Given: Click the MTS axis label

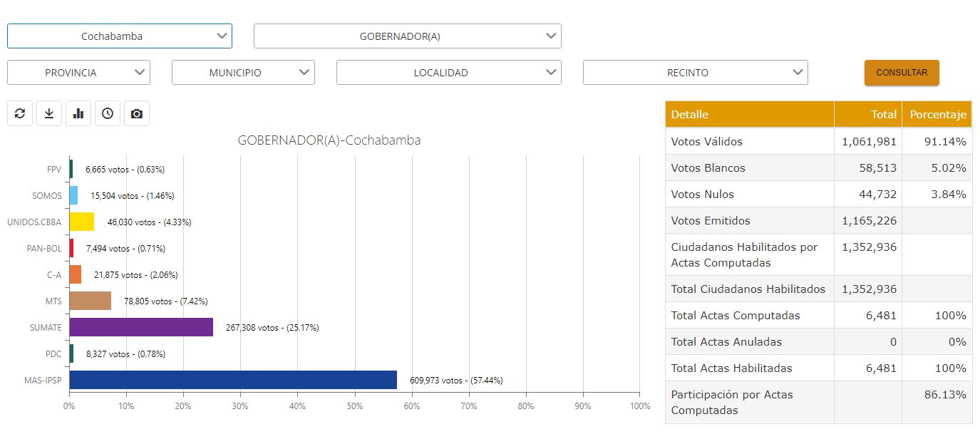Looking at the screenshot, I should coord(54,301).
